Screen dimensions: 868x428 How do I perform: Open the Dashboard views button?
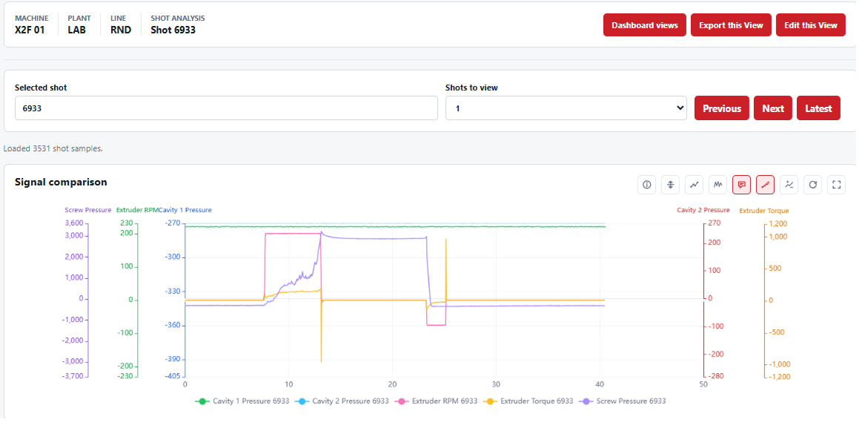[645, 25]
